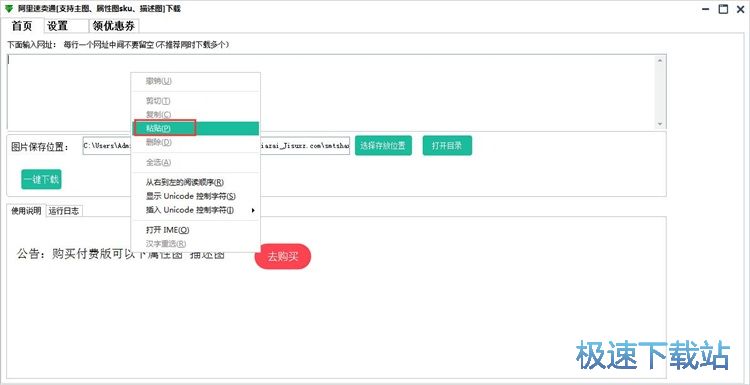Click the 图片保存位置 path field

216,146
